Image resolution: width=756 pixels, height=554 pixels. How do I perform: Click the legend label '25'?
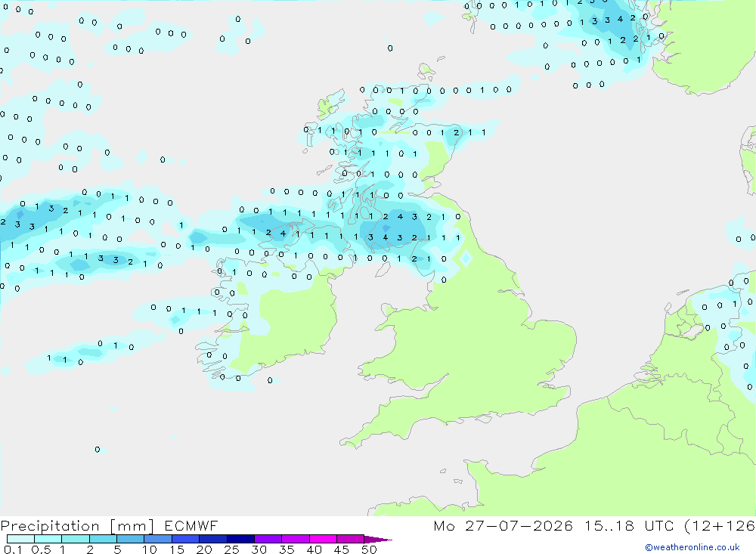click(231, 549)
